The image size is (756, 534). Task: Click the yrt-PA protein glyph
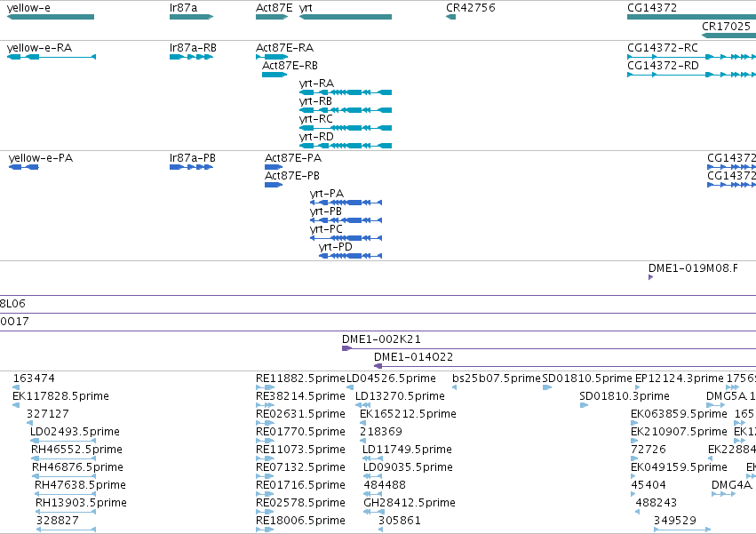point(346,203)
